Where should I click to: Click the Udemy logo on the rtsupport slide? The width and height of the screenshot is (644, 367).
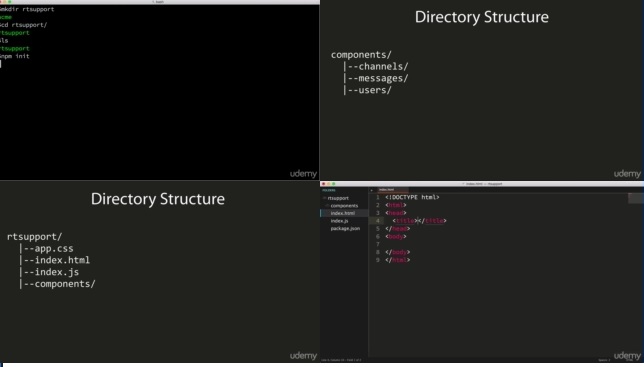[x=303, y=356]
